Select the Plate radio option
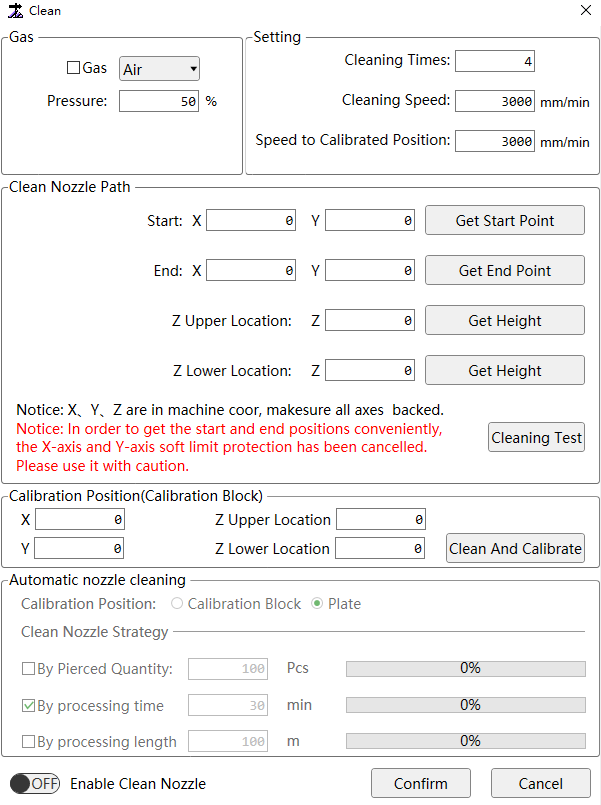Image resolution: width=601 pixels, height=805 pixels. coord(317,603)
